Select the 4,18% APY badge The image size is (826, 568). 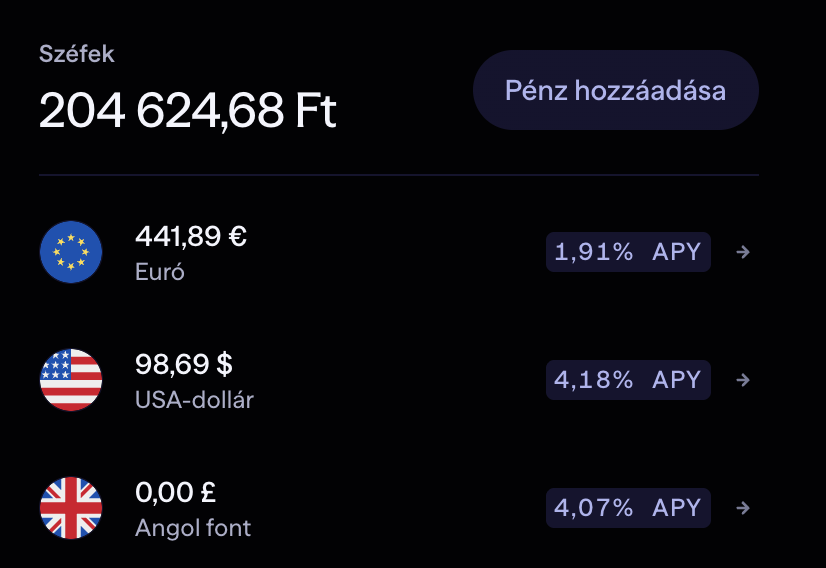(x=628, y=380)
